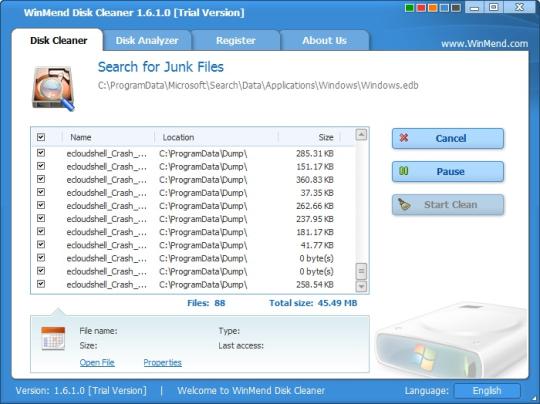Click the Total size: 45.49 MB text
The height and width of the screenshot is (404, 540).
point(313,303)
